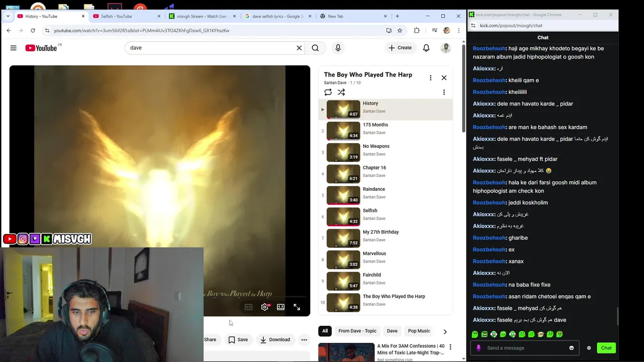Screen dimensions: 644x362
Task: Open Chrome three-dot menu
Action: (458, 31)
